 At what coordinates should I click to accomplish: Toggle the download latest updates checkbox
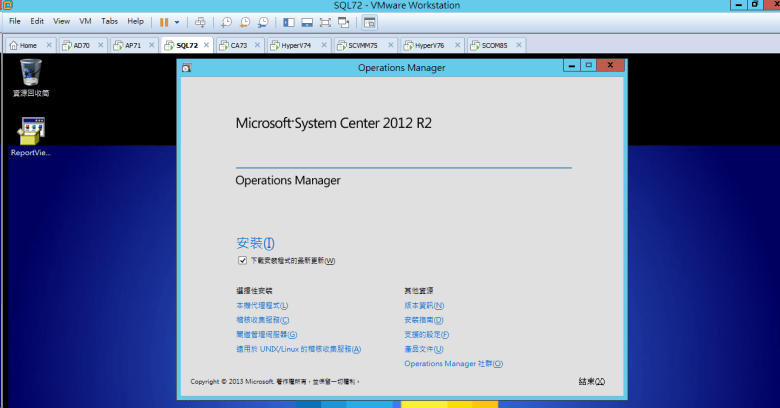point(242,260)
